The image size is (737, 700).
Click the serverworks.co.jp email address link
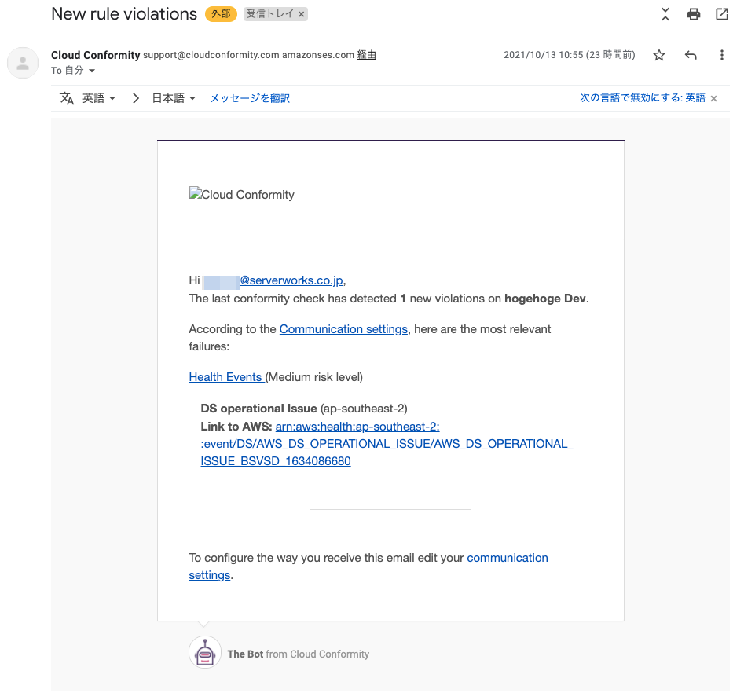291,280
